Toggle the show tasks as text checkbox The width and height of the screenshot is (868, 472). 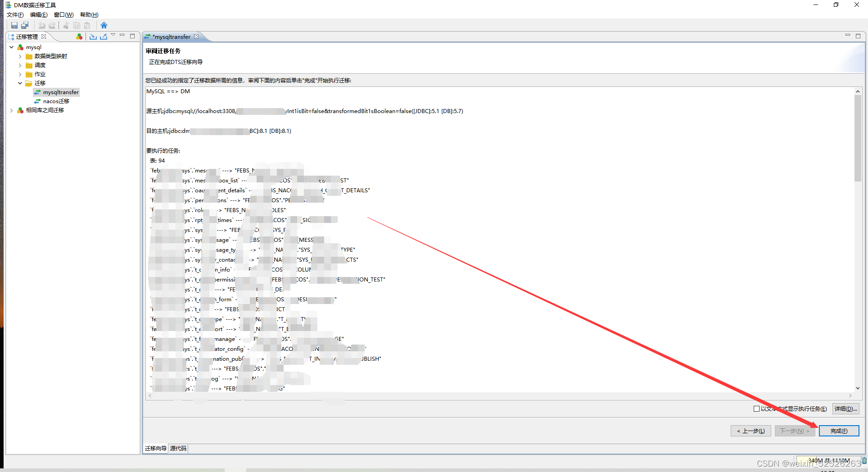pos(756,409)
